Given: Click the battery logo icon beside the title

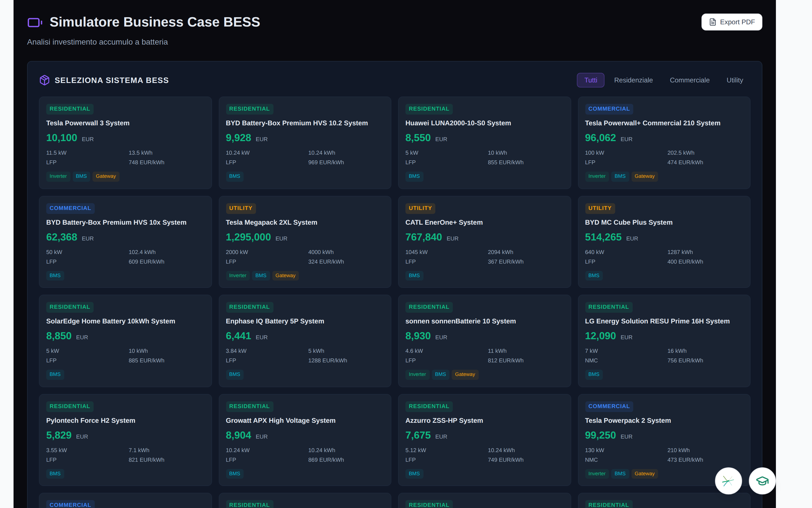Looking at the screenshot, I should (x=35, y=22).
